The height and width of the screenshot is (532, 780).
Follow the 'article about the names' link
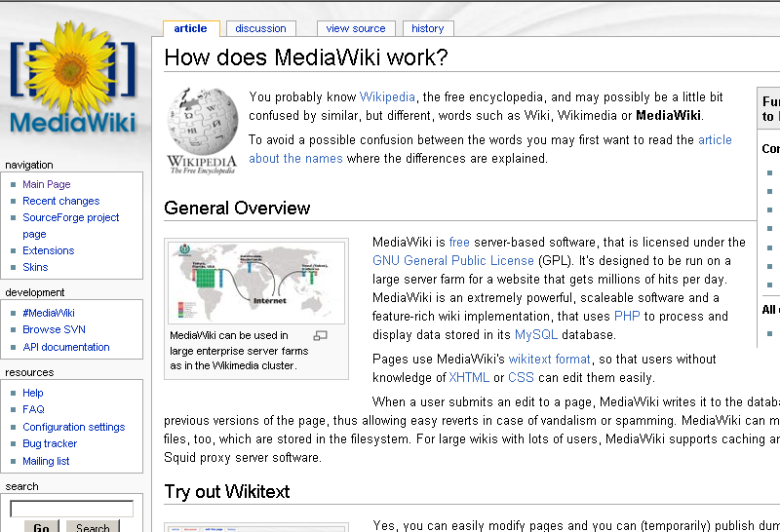pos(490,149)
